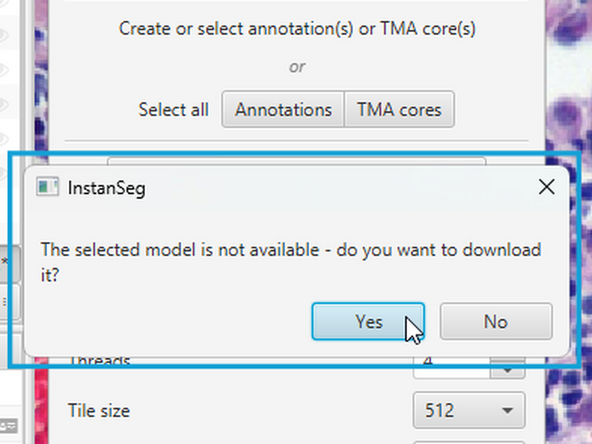Viewport: 592px width, 444px height.
Task: Toggle the second eye icon in left panel
Action: click(x=3, y=70)
